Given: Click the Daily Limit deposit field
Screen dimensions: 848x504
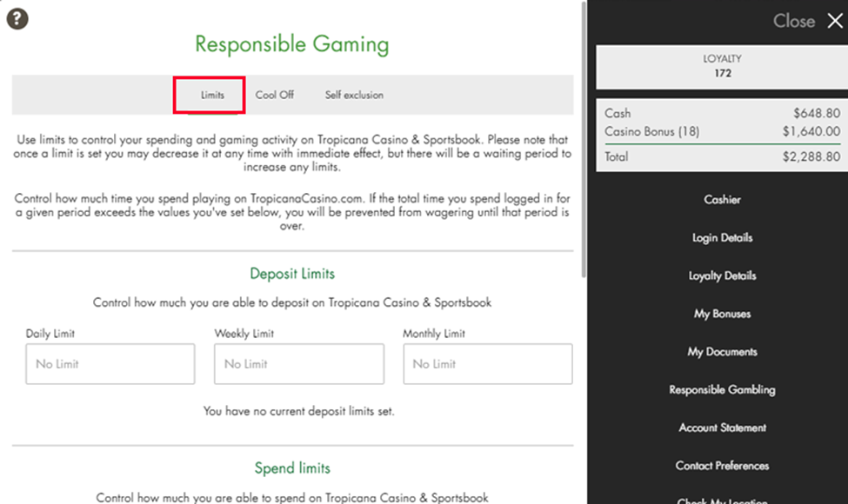Looking at the screenshot, I should 110,364.
